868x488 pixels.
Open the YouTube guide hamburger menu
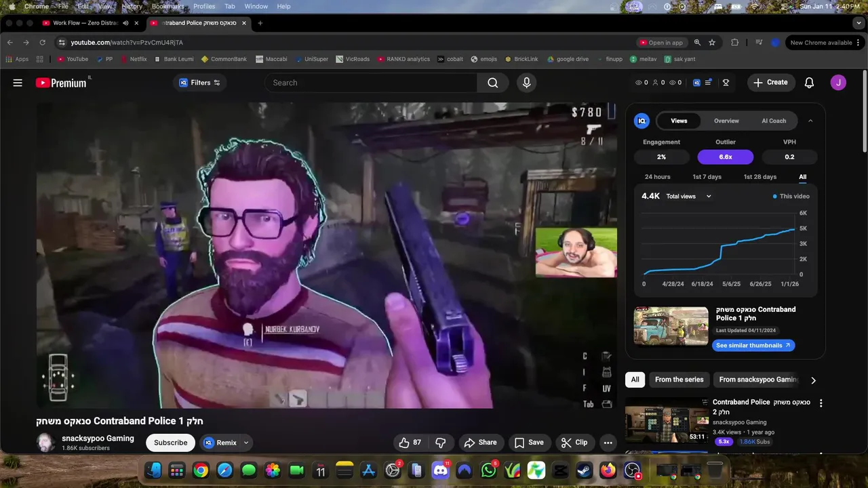tap(18, 83)
